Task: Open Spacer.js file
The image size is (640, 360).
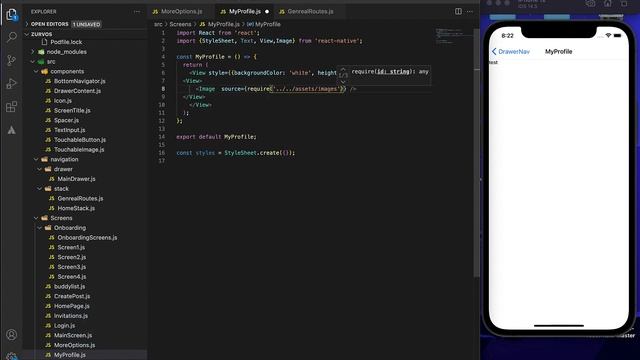Action: tap(66, 120)
